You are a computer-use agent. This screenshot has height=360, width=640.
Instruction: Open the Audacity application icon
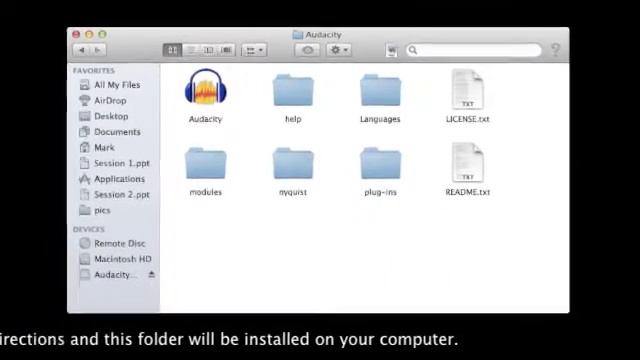pos(205,87)
